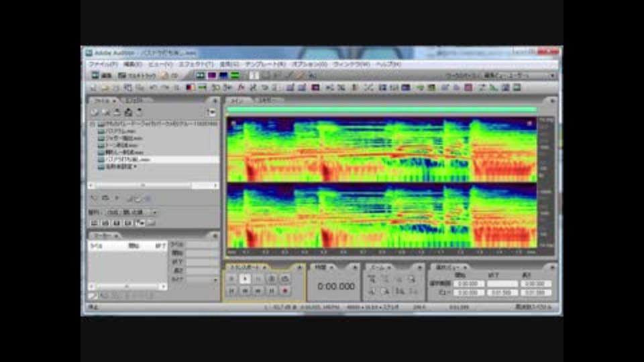Click the Fast Forward transport button

pyautogui.click(x=258, y=291)
